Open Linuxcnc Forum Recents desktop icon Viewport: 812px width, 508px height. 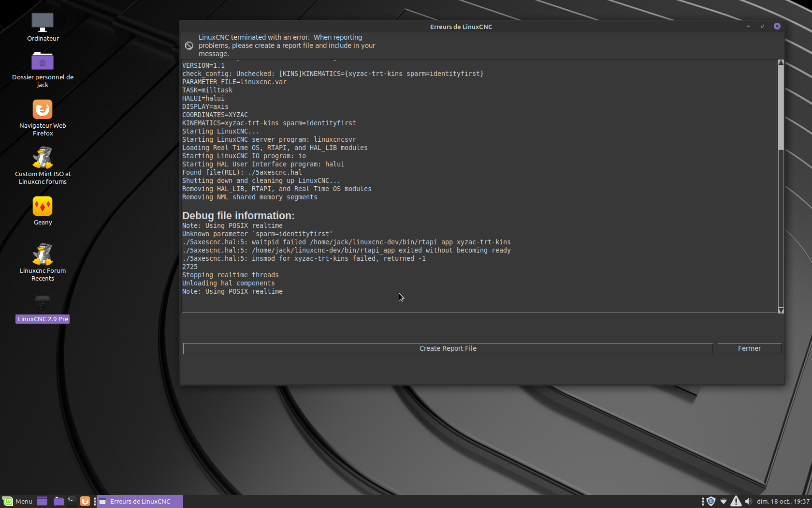point(43,254)
